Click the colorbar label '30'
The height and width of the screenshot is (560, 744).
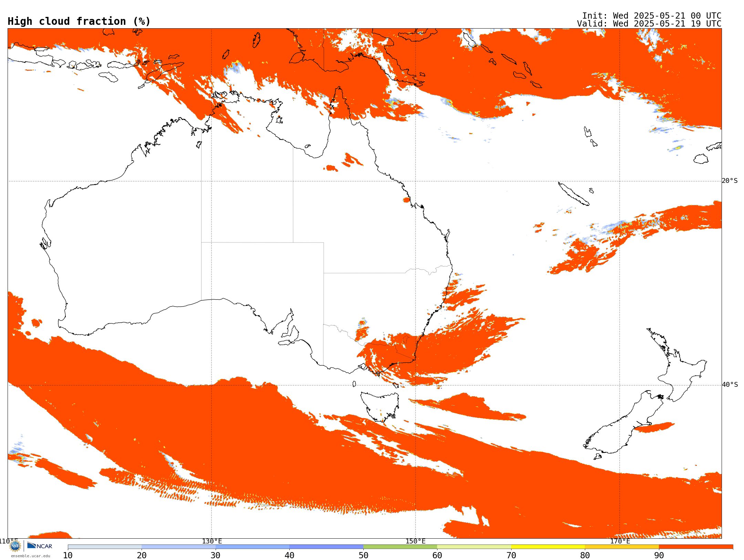(x=216, y=556)
